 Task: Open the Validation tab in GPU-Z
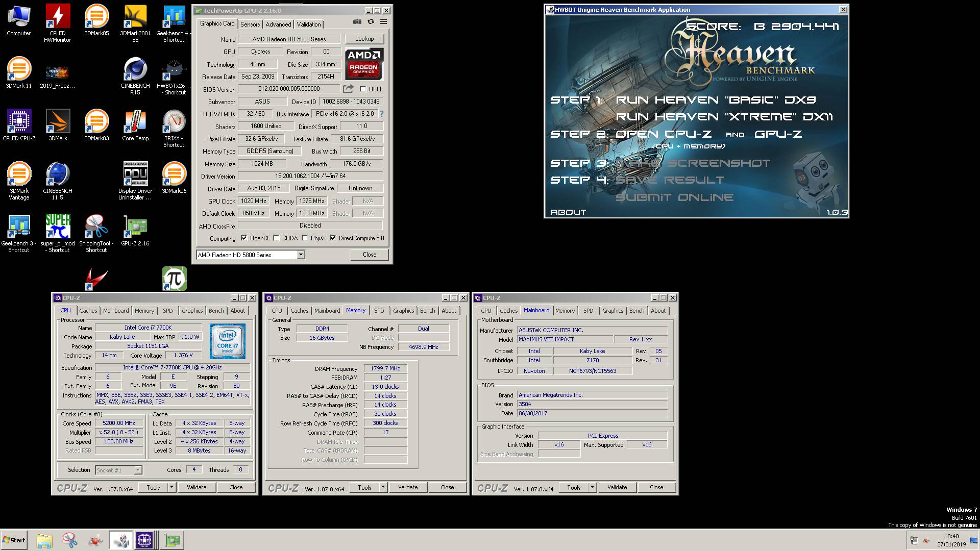(x=309, y=24)
